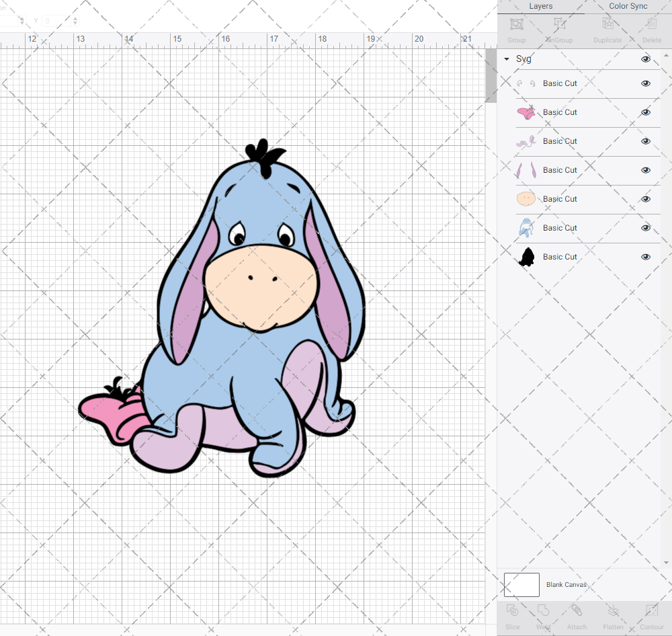Click the Layers panel scroll up arrow
Viewport: 672px width, 636px height.
[665, 56]
